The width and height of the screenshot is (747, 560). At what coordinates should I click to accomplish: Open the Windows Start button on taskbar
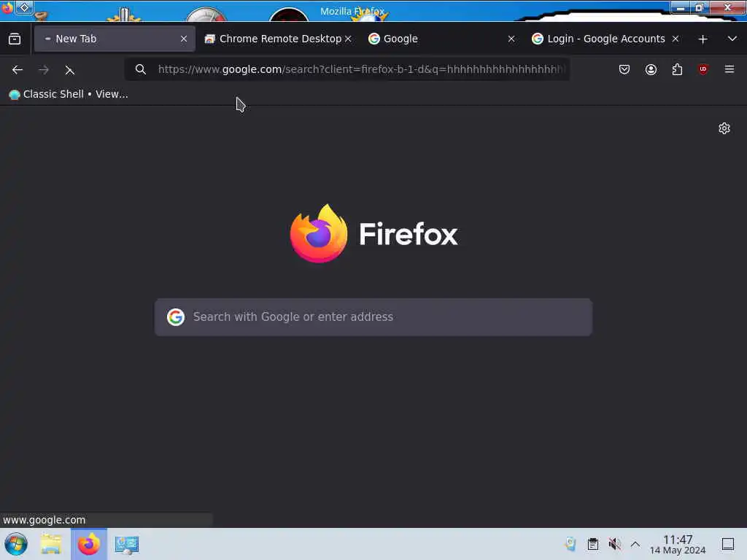click(16, 544)
